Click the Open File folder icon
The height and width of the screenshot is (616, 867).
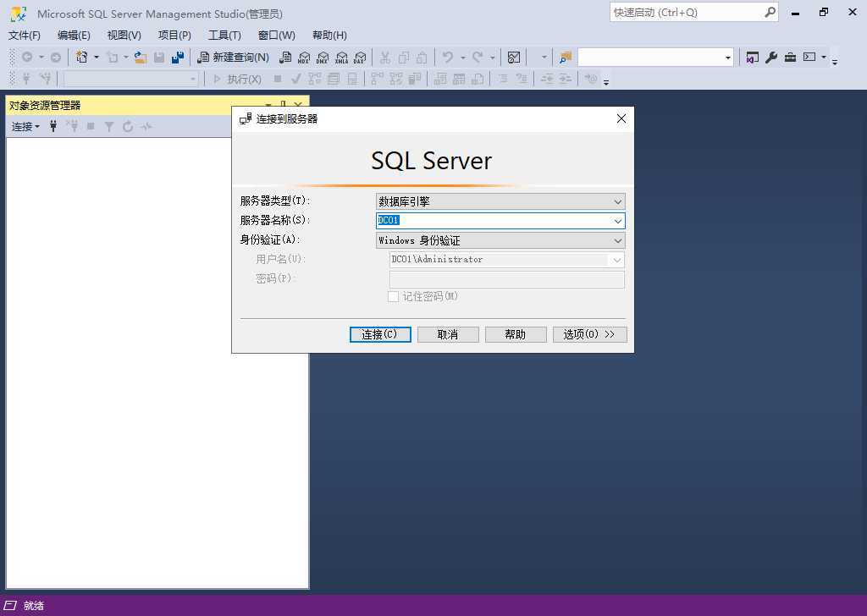click(x=141, y=57)
